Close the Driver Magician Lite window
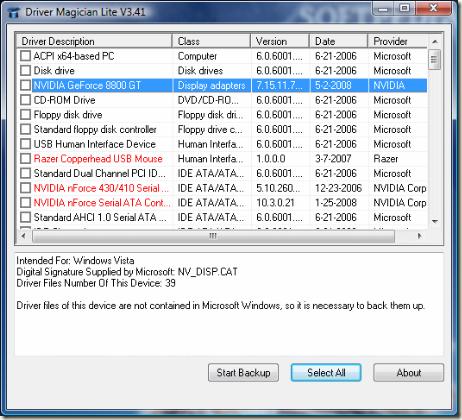 pyautogui.click(x=433, y=8)
